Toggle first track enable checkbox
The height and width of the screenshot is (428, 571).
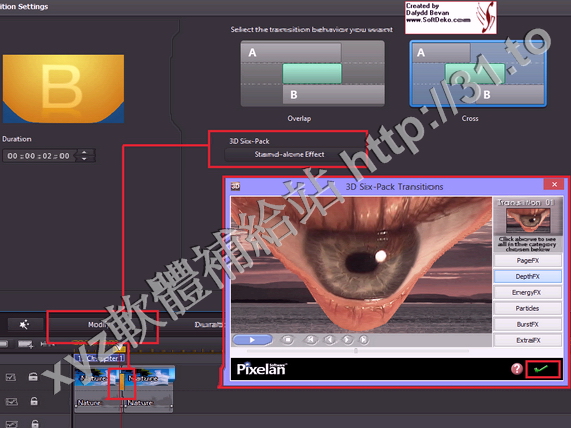tap(11, 377)
